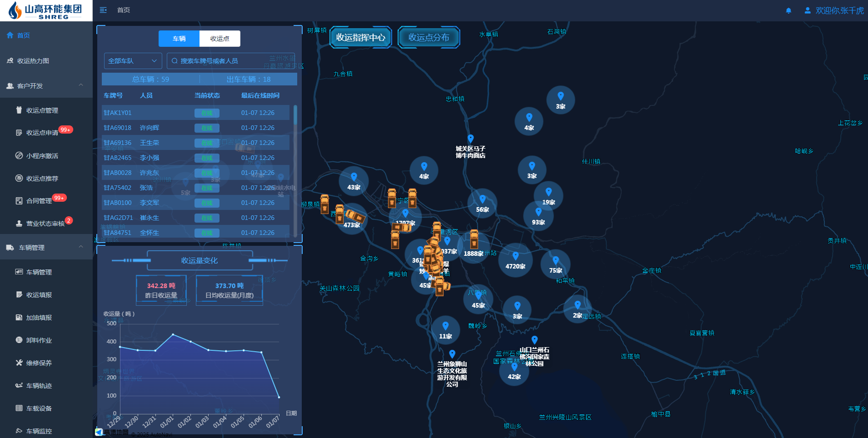Click the 城关区马子博牛肉面店 location pin
Image resolution: width=868 pixels, height=438 pixels.
click(471, 139)
